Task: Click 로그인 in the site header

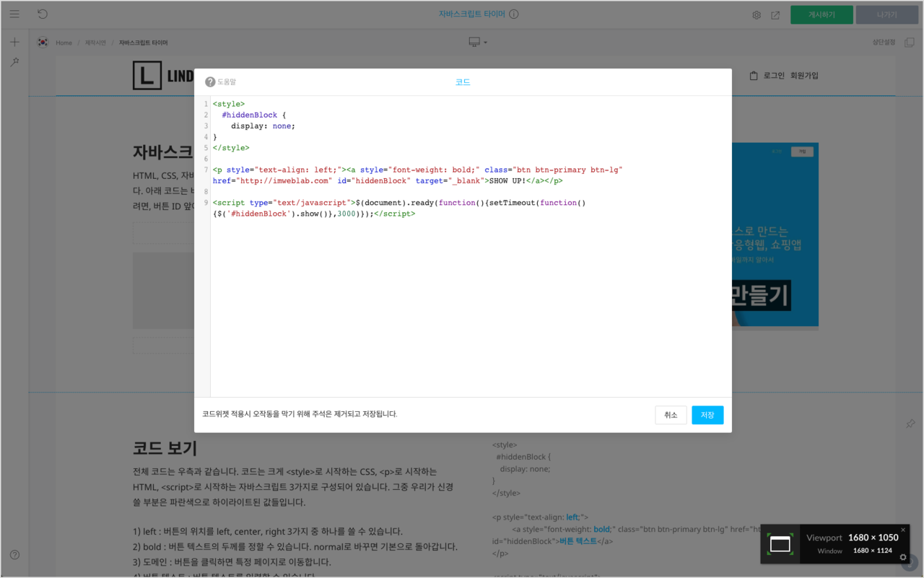Action: tap(774, 75)
